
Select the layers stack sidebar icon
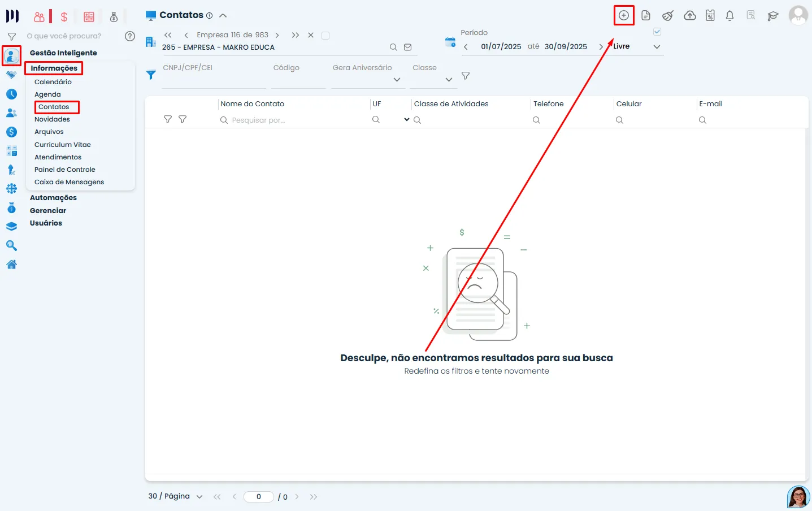click(11, 227)
